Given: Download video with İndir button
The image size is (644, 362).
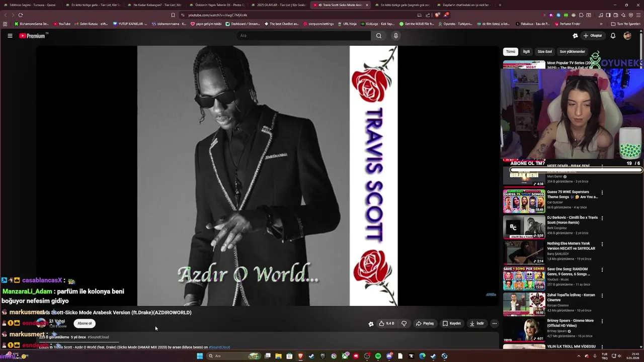Looking at the screenshot, I should pyautogui.click(x=476, y=323).
